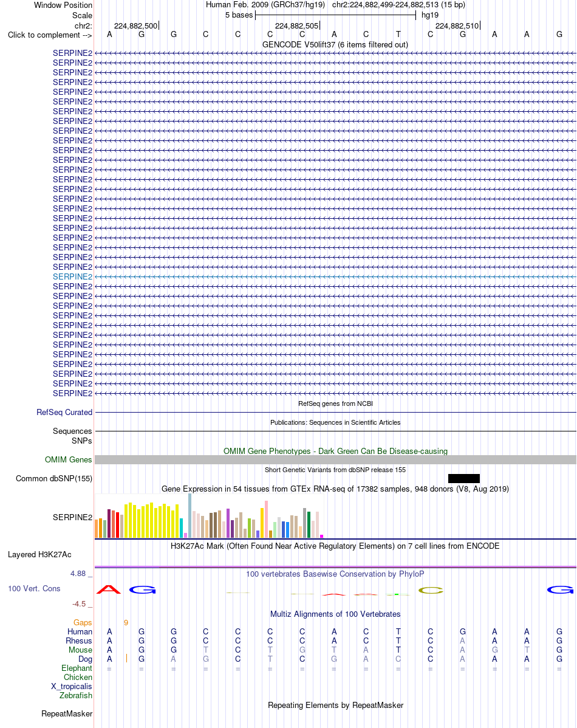Viewport: 577px width, 728px height.
Task: Click the black dbSNP variant block
Action: coord(464,479)
